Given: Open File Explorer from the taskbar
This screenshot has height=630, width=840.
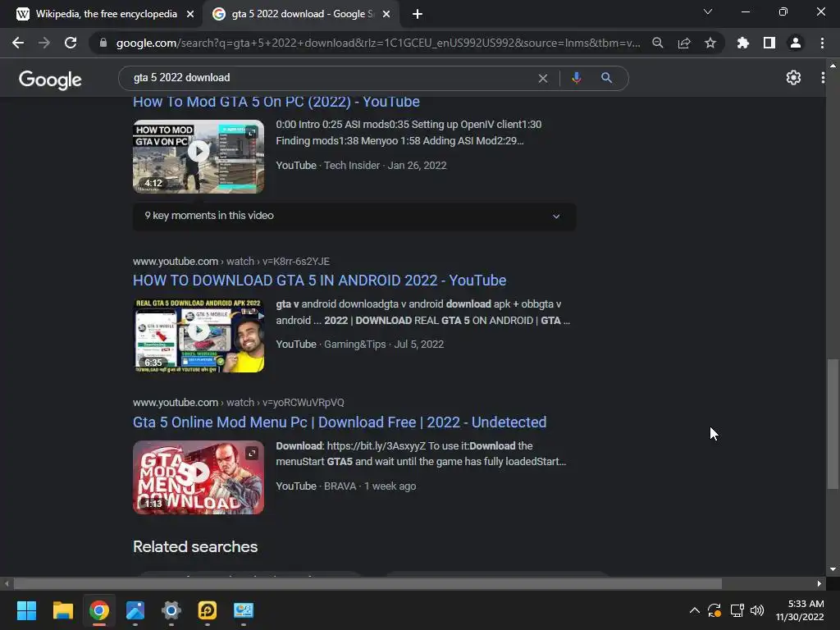Looking at the screenshot, I should tap(62, 610).
